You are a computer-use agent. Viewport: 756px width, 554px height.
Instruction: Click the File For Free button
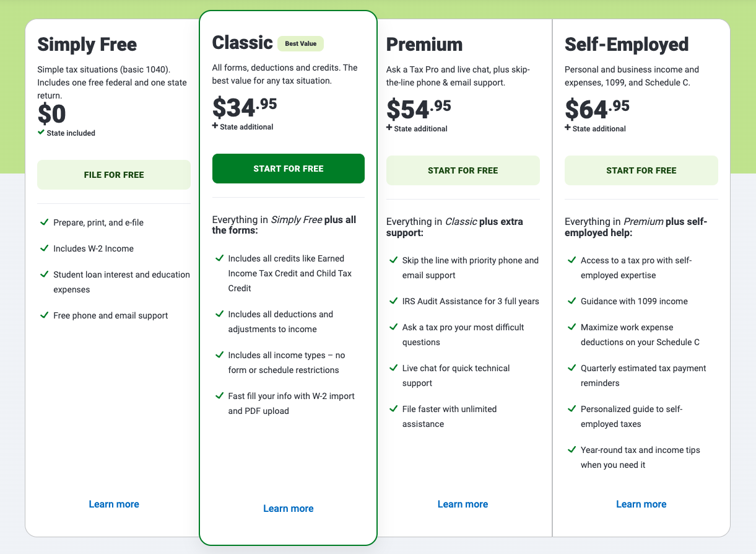[114, 175]
